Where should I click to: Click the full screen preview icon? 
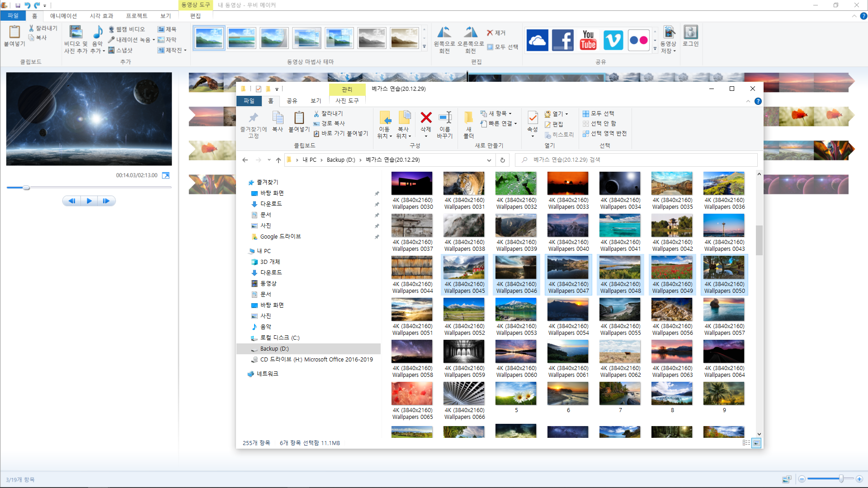pyautogui.click(x=166, y=175)
